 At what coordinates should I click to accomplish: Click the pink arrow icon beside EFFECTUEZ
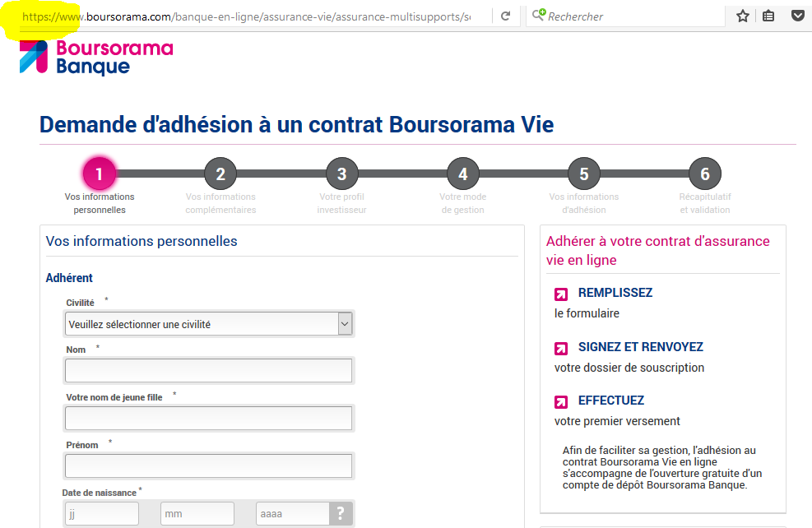coord(560,401)
